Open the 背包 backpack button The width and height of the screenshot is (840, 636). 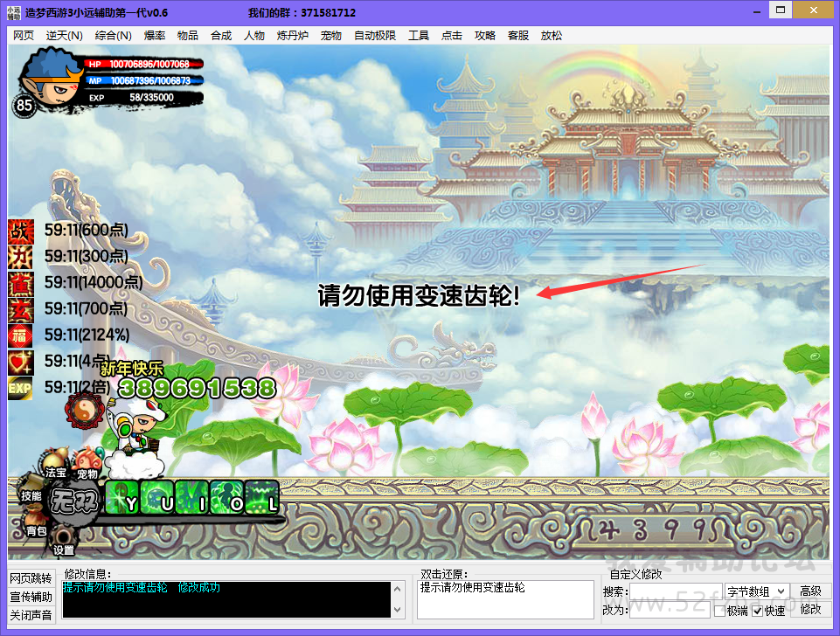[x=35, y=522]
